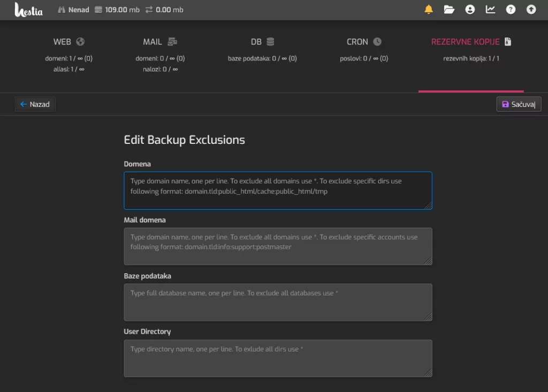Screen dimensions: 548x392
Task: Click the 'nalozi: 0 / ∞' mail stat
Action: 160,69
